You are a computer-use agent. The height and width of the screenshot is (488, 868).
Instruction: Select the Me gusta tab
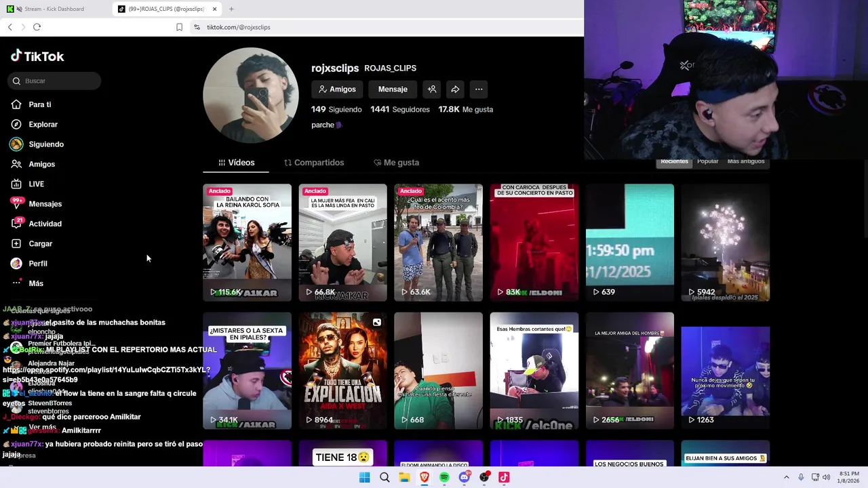(x=396, y=163)
